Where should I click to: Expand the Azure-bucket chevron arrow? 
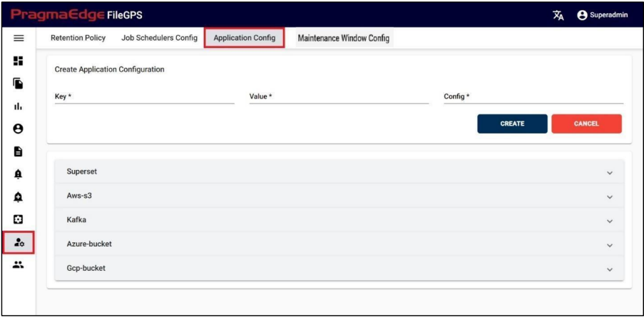pos(610,246)
